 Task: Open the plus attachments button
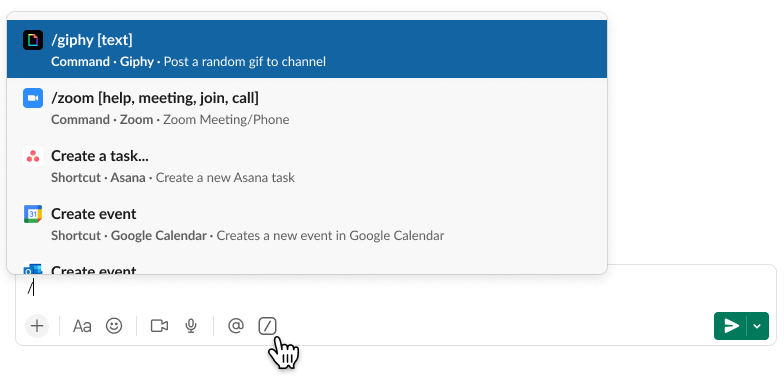click(36, 326)
